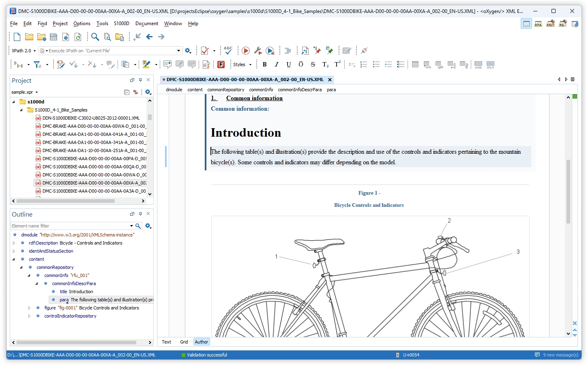The height and width of the screenshot is (365, 588).
Task: Open the S1000D menu
Action: click(121, 23)
